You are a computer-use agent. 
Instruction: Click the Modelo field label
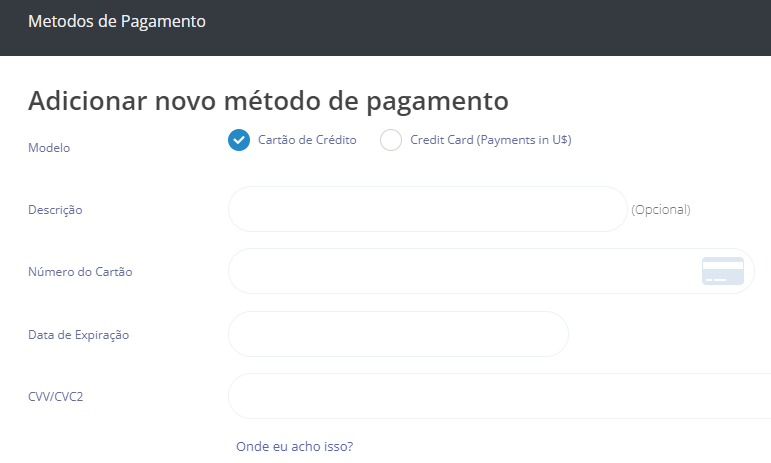(x=49, y=148)
